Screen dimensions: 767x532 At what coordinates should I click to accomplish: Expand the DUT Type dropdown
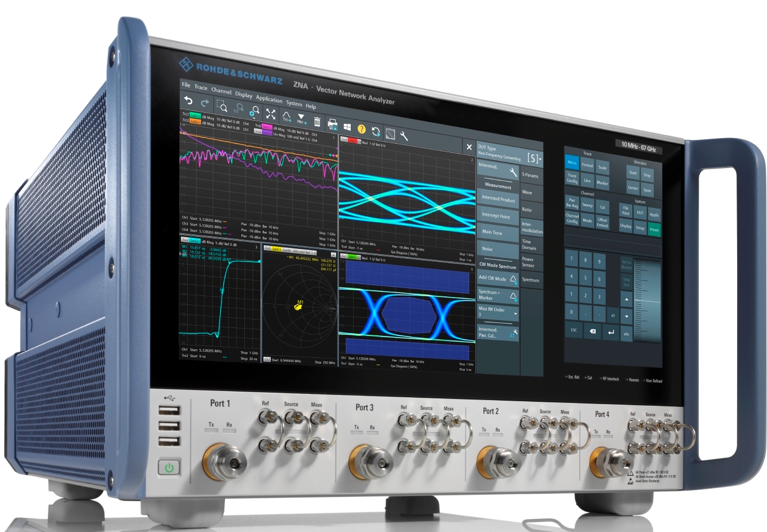pos(533,158)
